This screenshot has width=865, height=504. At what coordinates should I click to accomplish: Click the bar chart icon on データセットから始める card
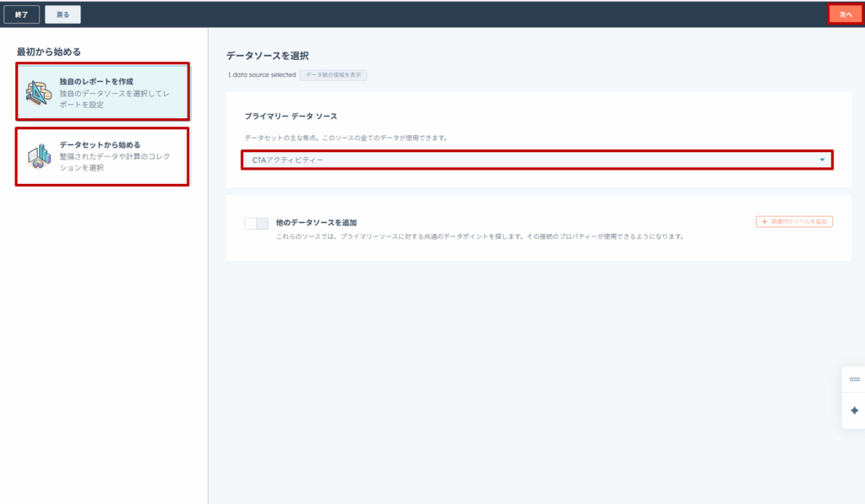pyautogui.click(x=39, y=156)
